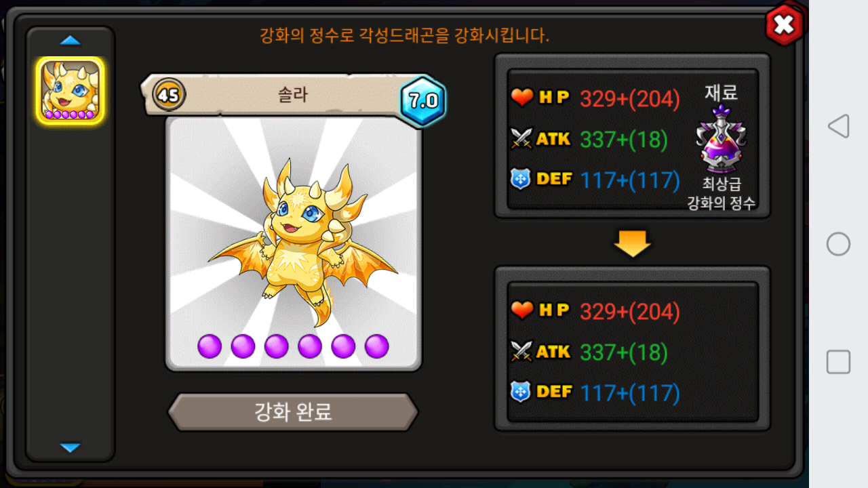
Task: Close the dragon enhancement dialog
Action: (x=784, y=25)
